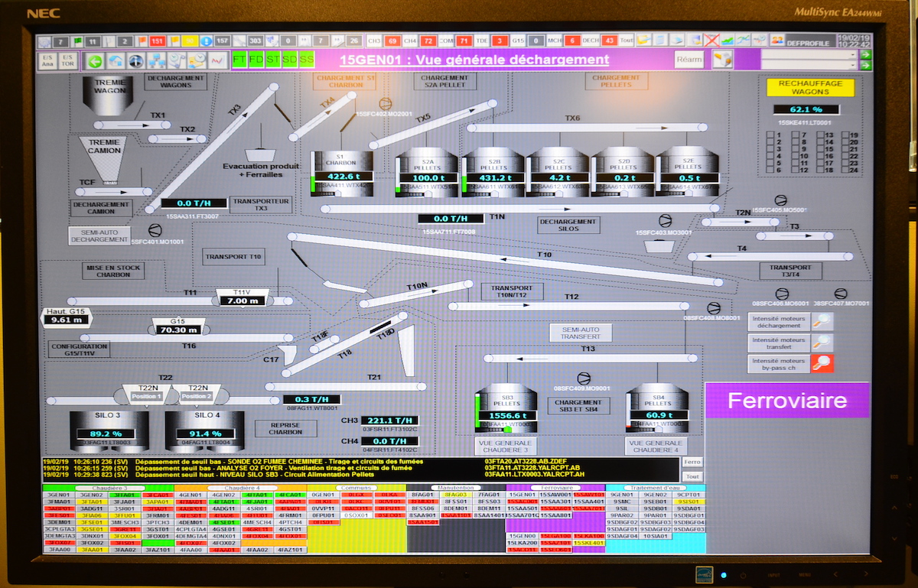Click the green back arrow navigation icon

point(95,60)
